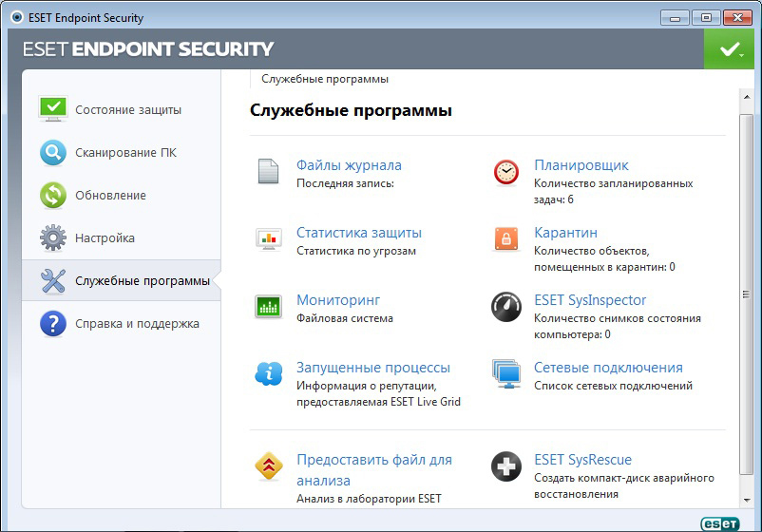The image size is (762, 532).
Task: Click the Сетевые подключения monitors icon
Action: pos(506,373)
